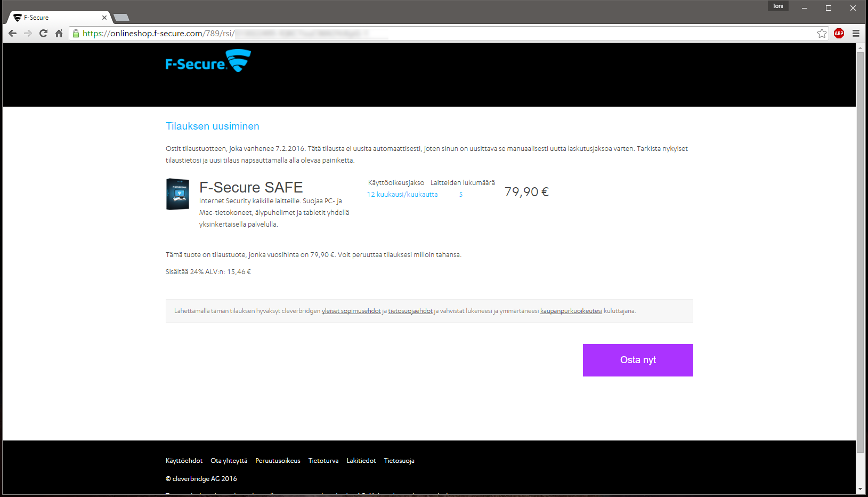Minimize the Chrome window
Screen dimensions: 868x497
point(805,8)
